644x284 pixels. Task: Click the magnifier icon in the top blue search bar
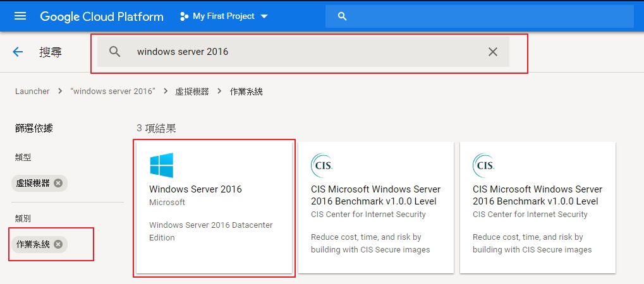(343, 16)
